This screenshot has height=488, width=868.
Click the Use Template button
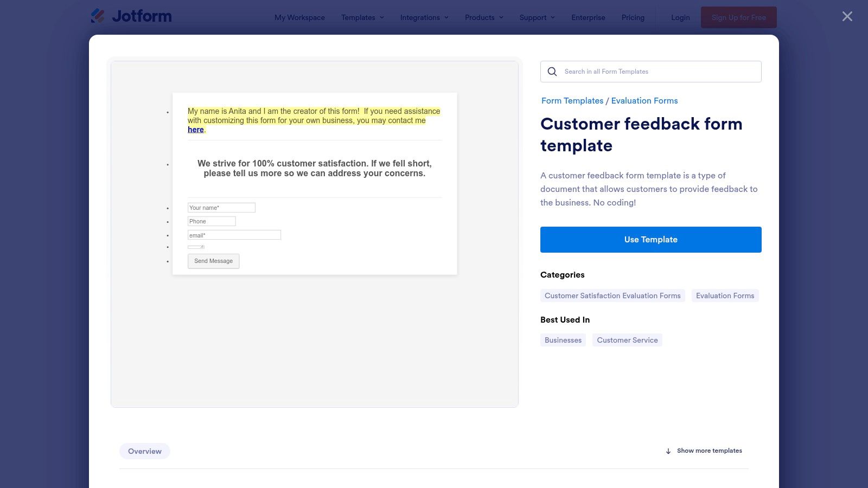click(x=650, y=240)
